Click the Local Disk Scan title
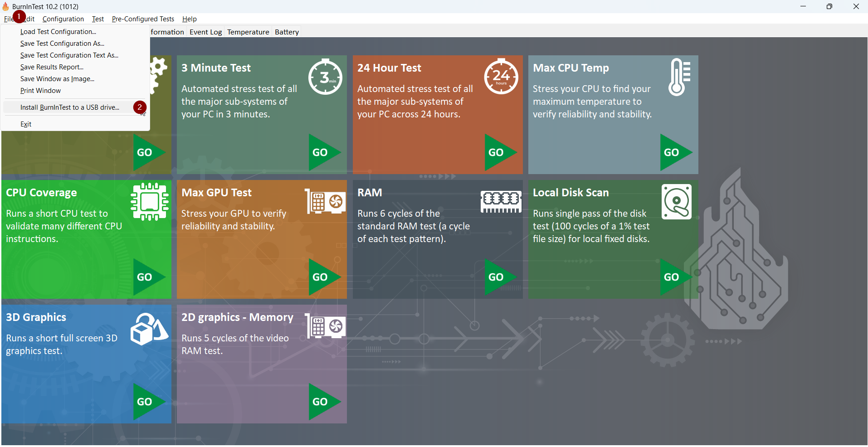Screen dimensions: 868x447 (x=571, y=193)
